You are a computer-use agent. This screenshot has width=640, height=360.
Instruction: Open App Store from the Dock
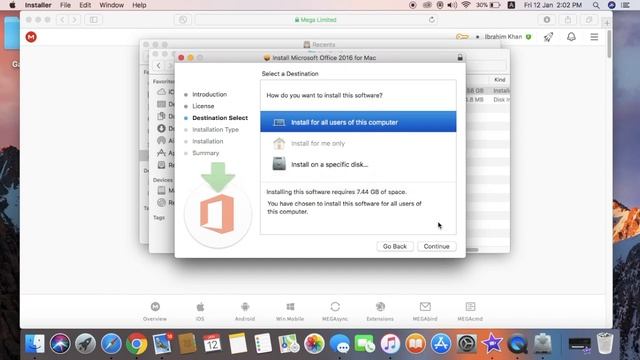(441, 343)
